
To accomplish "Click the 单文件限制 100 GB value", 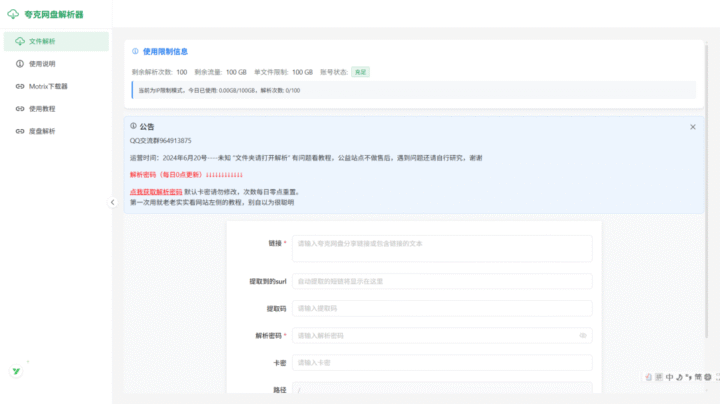I will (302, 72).
